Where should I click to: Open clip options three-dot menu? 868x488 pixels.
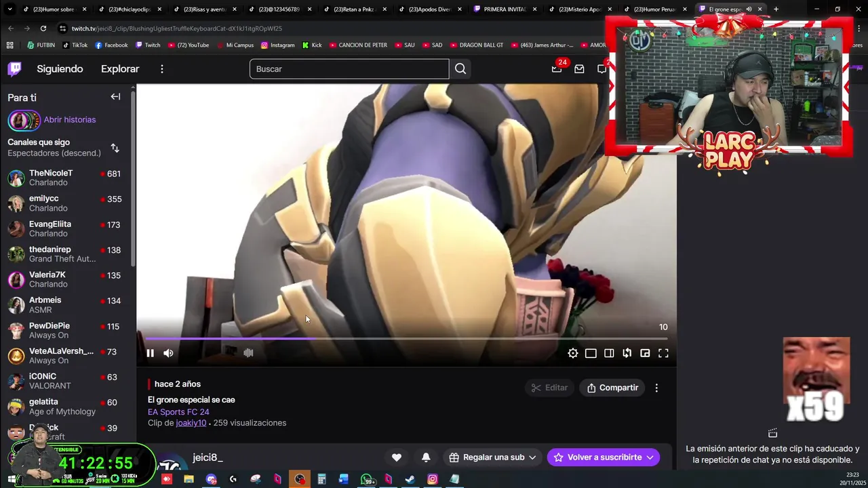coord(656,388)
